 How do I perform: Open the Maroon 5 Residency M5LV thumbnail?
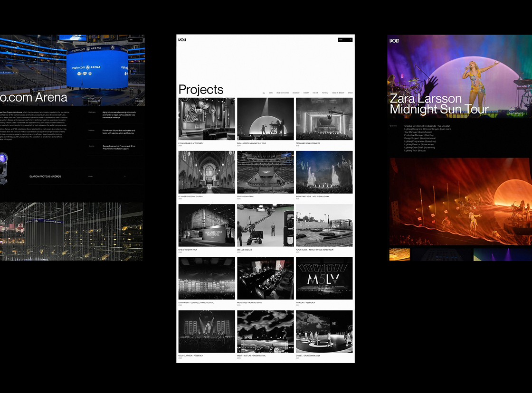[324, 279]
